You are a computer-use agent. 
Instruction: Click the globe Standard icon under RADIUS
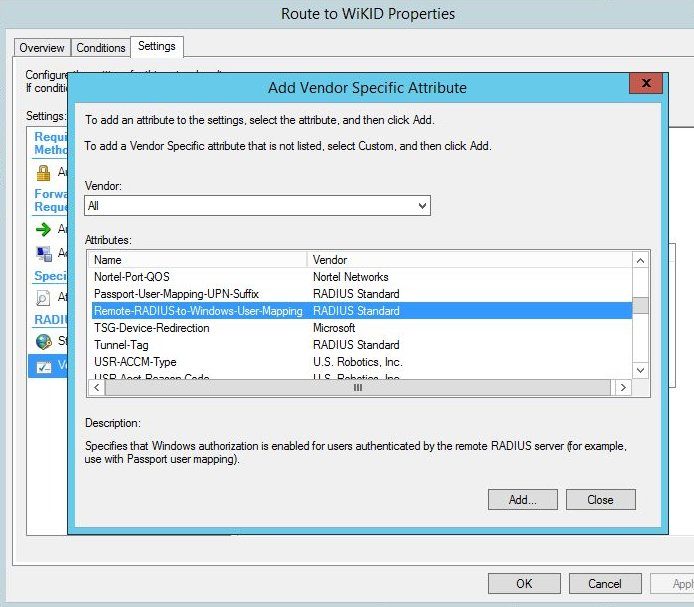coord(43,341)
